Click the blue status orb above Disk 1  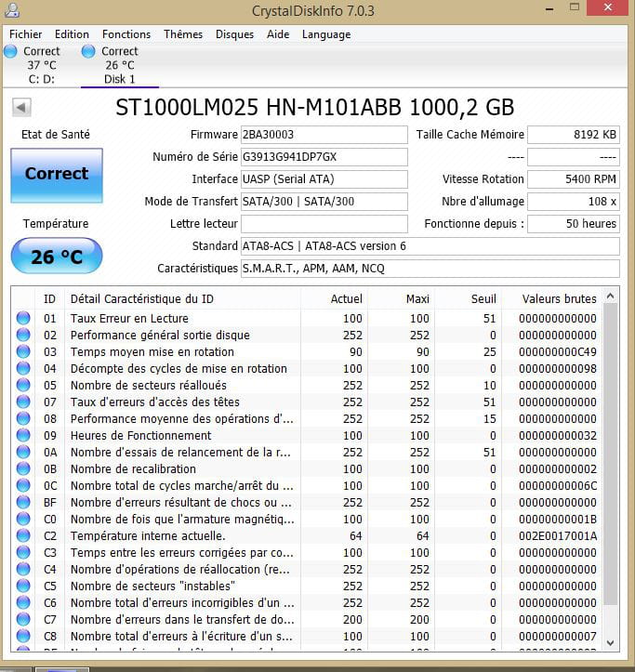(88, 51)
